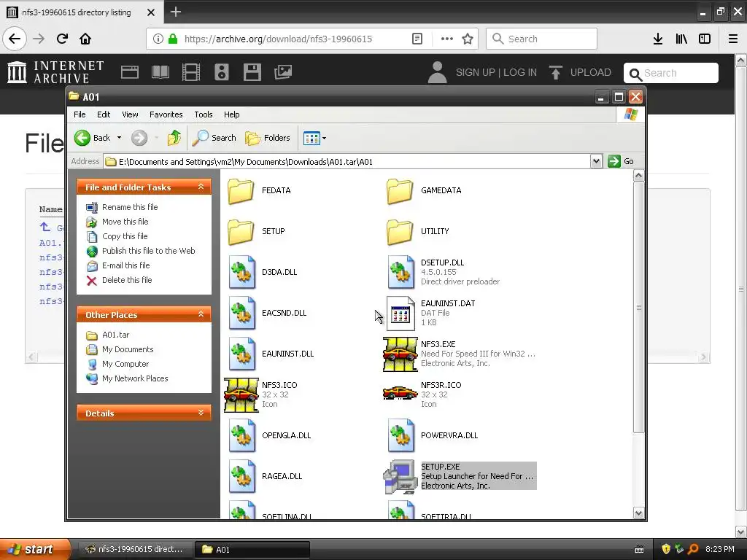Click the Windows Start button
The image size is (747, 560).
pos(34,549)
